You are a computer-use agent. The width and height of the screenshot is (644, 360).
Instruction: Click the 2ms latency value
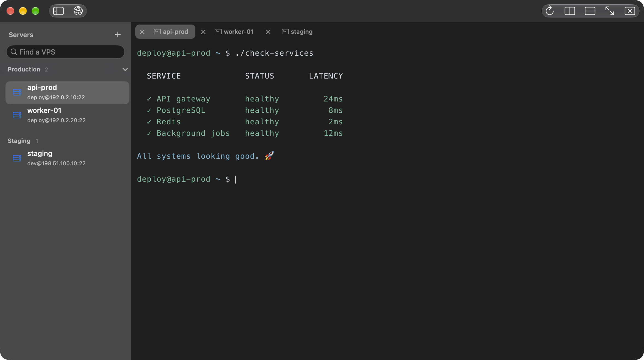tap(336, 122)
